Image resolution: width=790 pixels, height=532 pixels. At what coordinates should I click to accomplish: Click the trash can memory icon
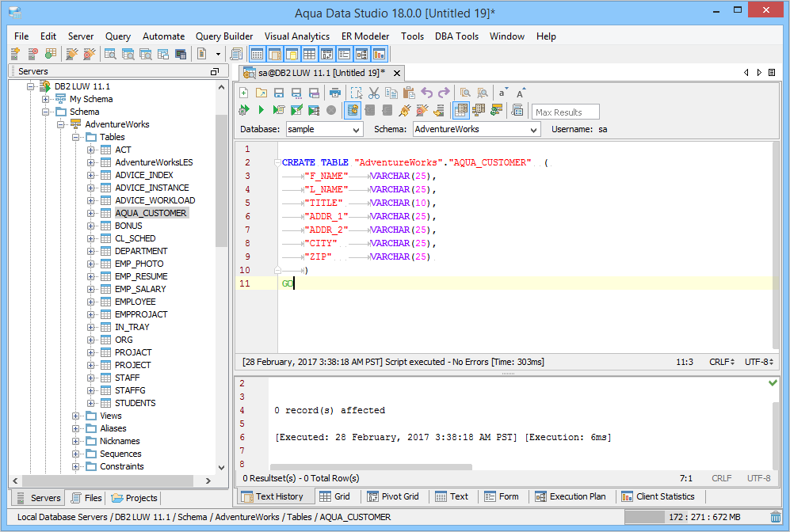click(x=775, y=517)
